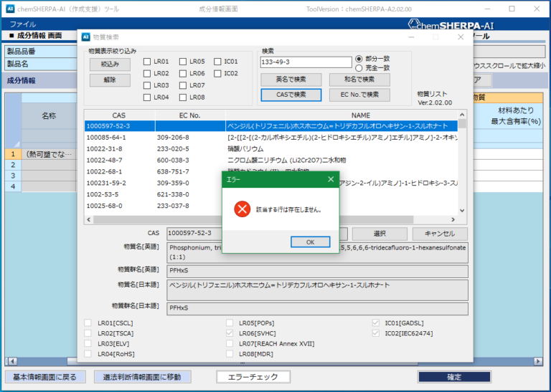Click the 物質群名[英語] field PFHxS
This screenshot has height=392, width=551.
tap(317, 271)
